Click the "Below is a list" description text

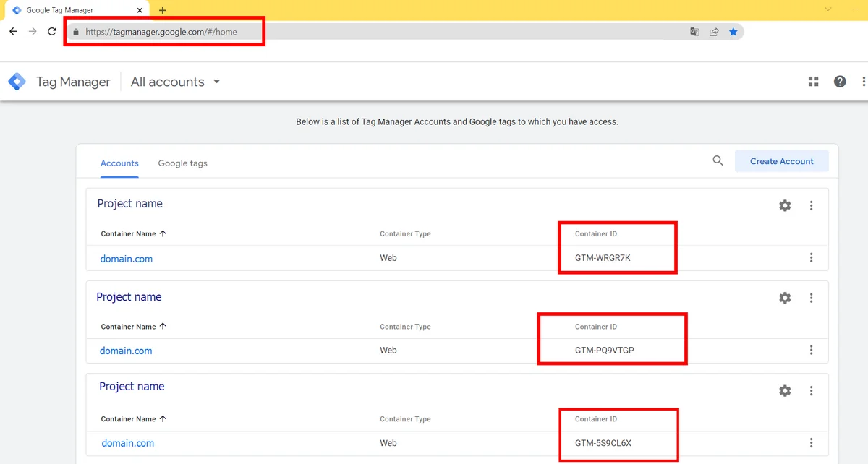[457, 122]
